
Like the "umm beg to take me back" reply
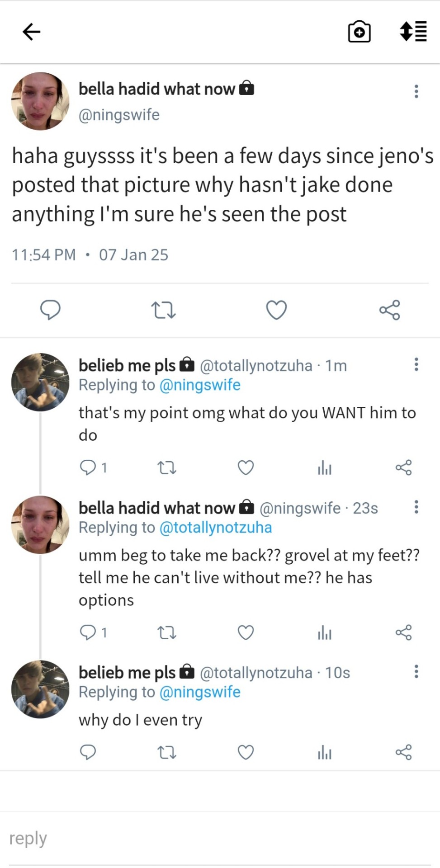[246, 632]
